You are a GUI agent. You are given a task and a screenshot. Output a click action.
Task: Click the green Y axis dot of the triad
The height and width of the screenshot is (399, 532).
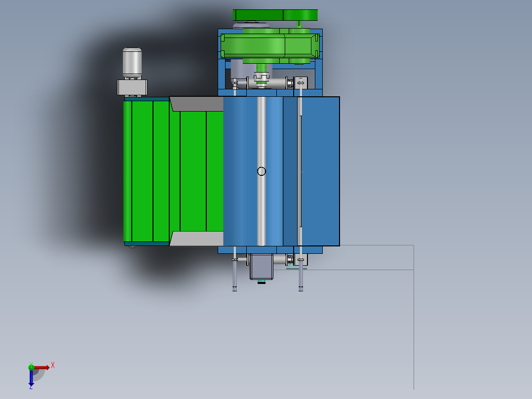click(31, 367)
